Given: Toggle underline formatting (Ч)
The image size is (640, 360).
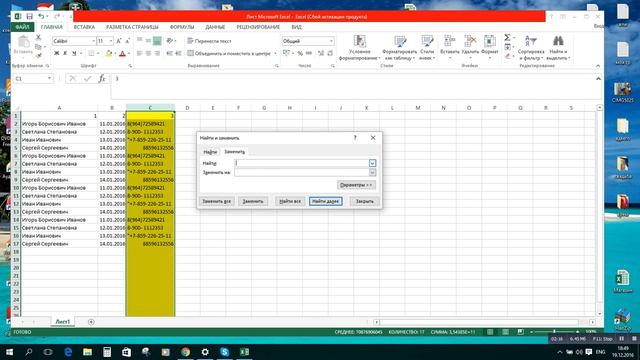Looking at the screenshot, I should pos(74,53).
